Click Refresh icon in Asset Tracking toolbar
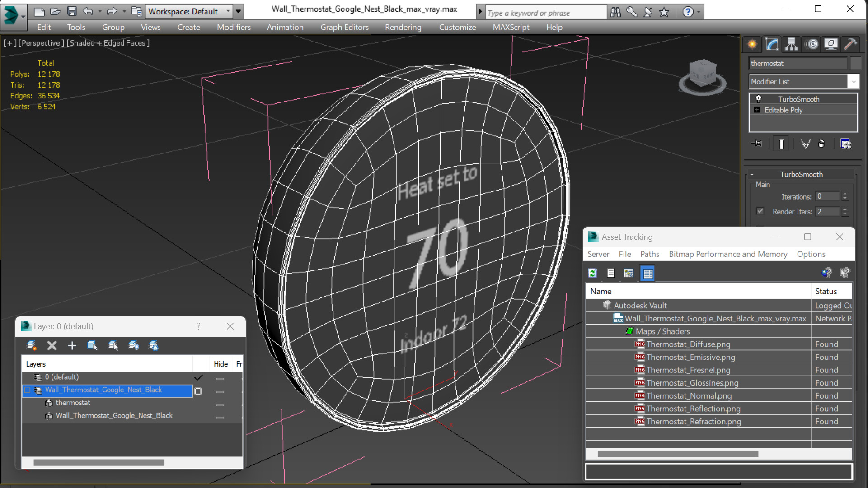Screen dimensions: 868x488 (592, 273)
